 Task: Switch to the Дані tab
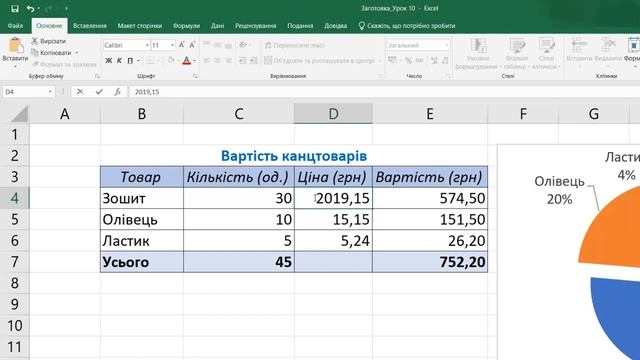point(218,26)
